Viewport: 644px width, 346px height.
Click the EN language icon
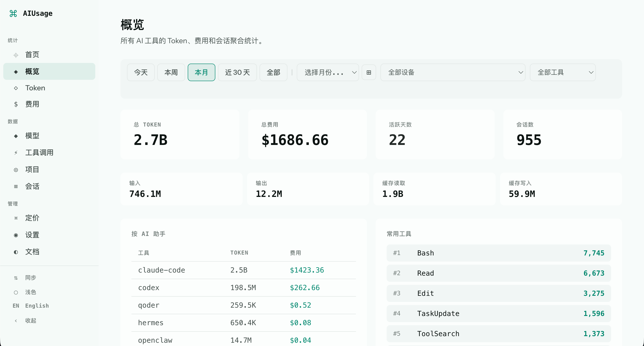[x=16, y=306]
